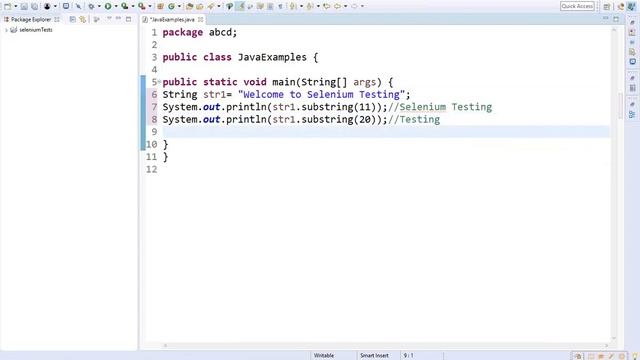
Task: Open the Next Annotation dropdown arrow
Action: tap(301, 6)
